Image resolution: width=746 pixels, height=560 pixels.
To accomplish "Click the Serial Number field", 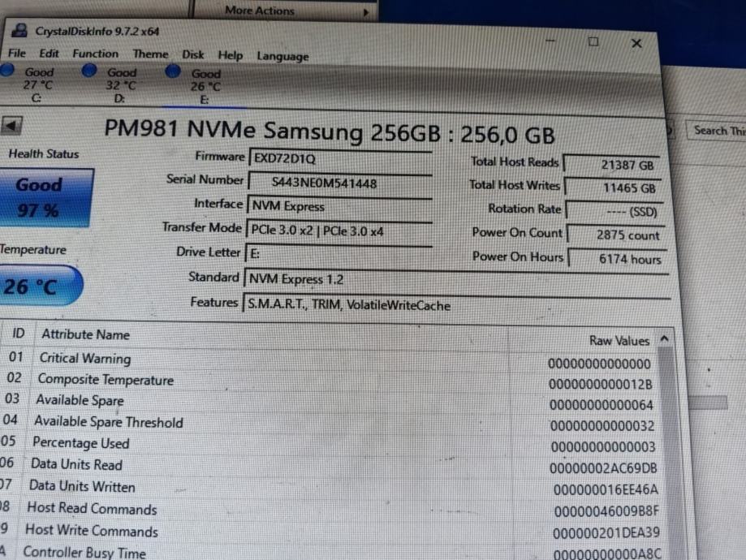I will 340,183.
